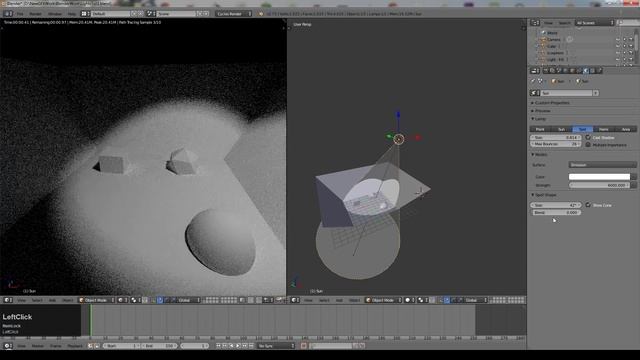Open the properties editor type selector
This screenshot has width=640, height=360.
click(x=535, y=71)
